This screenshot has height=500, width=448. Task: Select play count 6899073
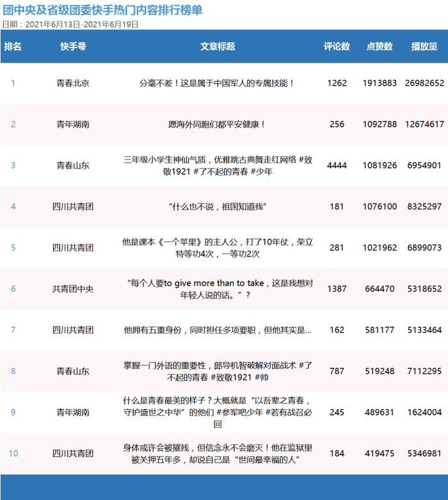424,248
